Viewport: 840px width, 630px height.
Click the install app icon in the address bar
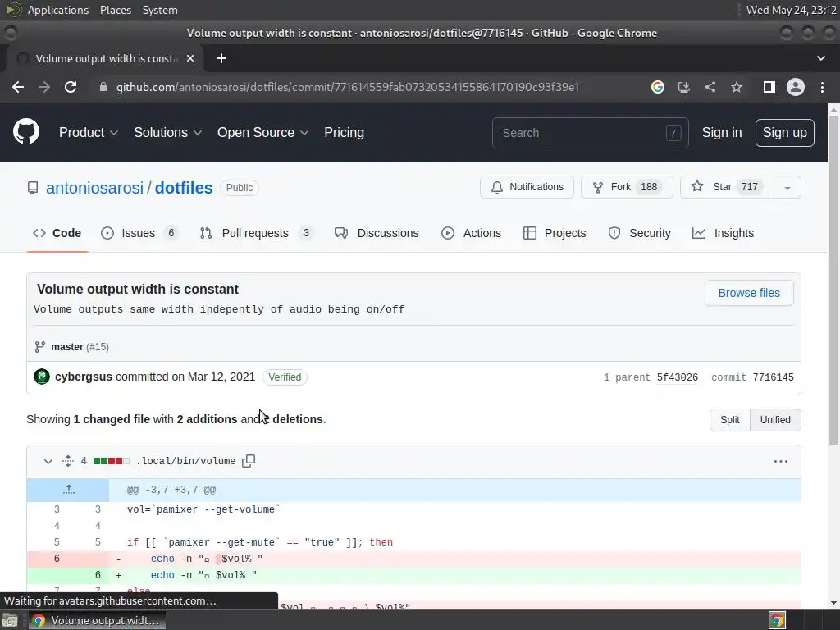click(684, 87)
